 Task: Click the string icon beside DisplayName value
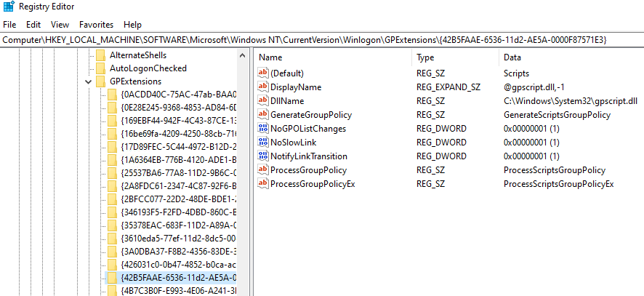tap(263, 87)
